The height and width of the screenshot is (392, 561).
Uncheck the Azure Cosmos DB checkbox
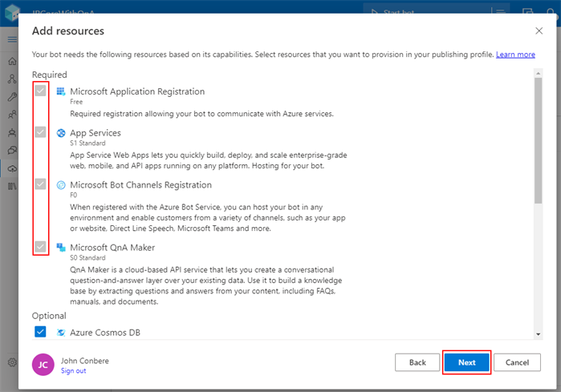[x=40, y=332]
